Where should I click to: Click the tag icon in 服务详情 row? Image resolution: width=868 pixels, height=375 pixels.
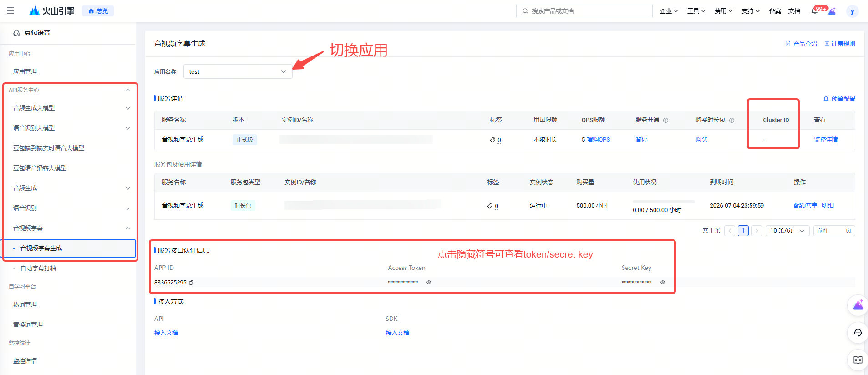[492, 140]
